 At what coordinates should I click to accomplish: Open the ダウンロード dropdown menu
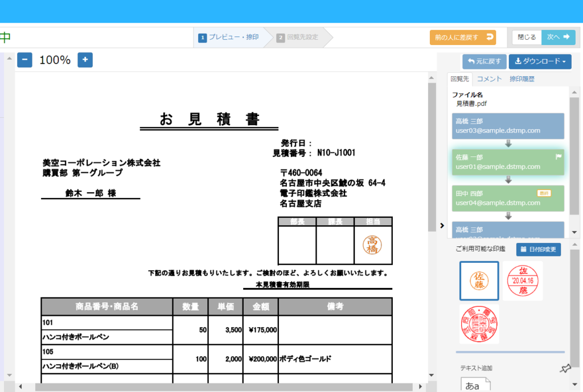pyautogui.click(x=540, y=61)
